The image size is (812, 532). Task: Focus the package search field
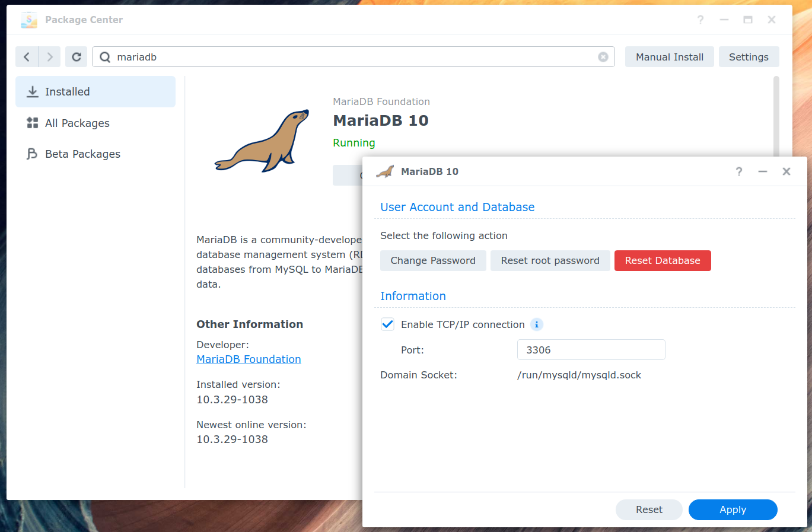(x=353, y=57)
